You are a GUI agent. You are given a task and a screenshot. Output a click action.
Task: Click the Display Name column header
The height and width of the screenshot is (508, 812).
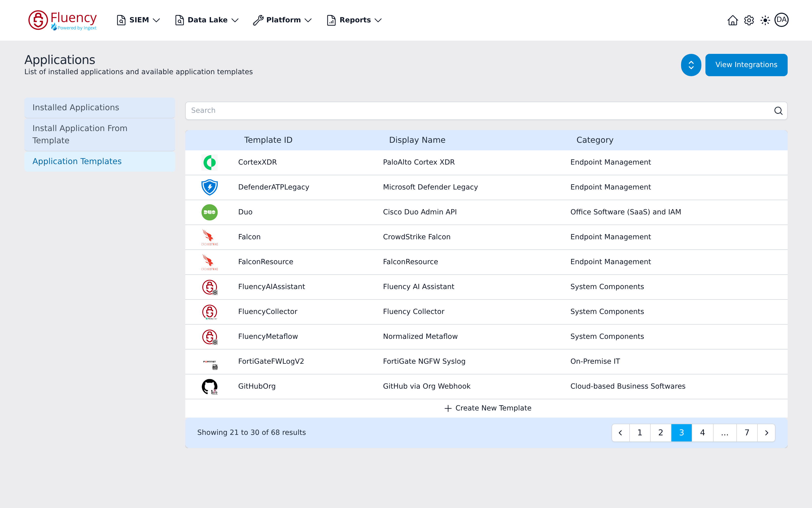pyautogui.click(x=417, y=140)
